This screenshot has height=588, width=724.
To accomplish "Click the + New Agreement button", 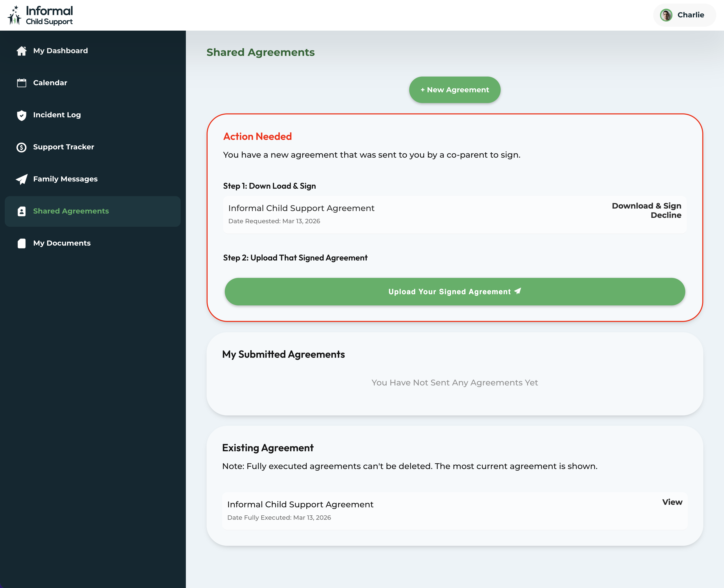I will click(x=455, y=90).
